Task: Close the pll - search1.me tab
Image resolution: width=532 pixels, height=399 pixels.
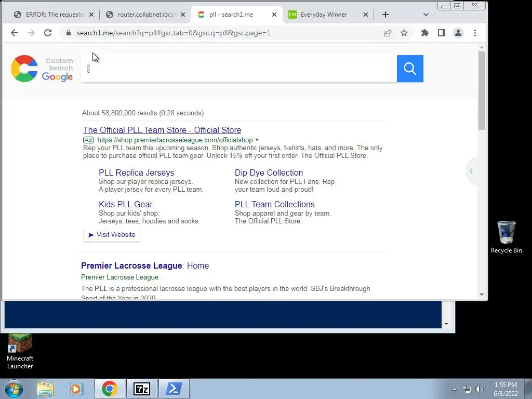Action: tap(274, 15)
